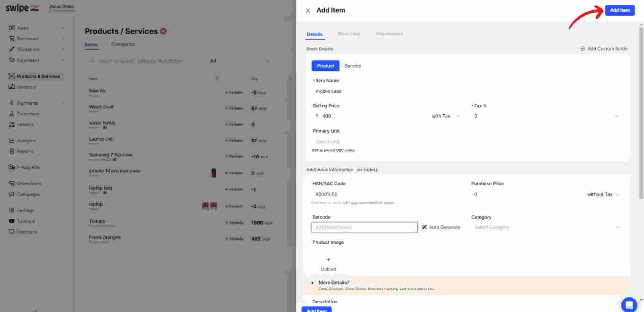Click the Auto Generate barcode wand icon
The height and width of the screenshot is (312, 644).
tap(424, 227)
